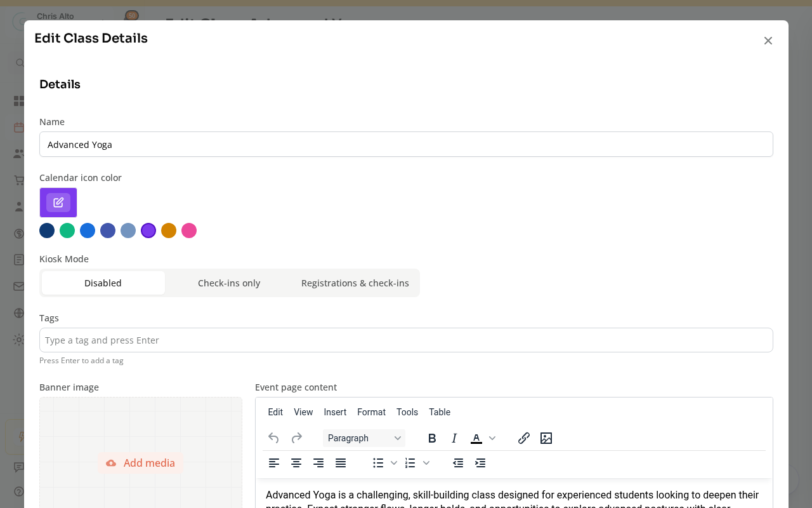Toggle bold formatting in editor
This screenshot has height=508, width=812.
pyautogui.click(x=432, y=438)
